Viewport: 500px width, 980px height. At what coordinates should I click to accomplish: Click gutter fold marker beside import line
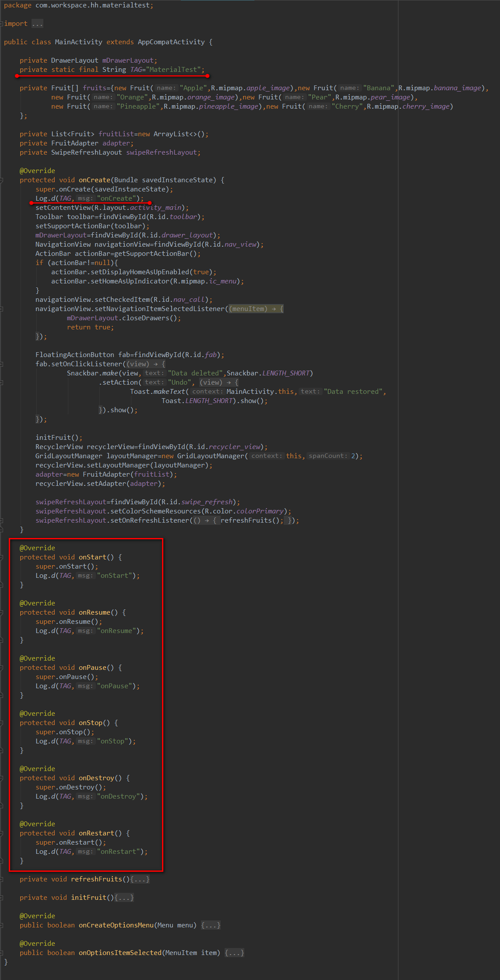(x=2, y=24)
